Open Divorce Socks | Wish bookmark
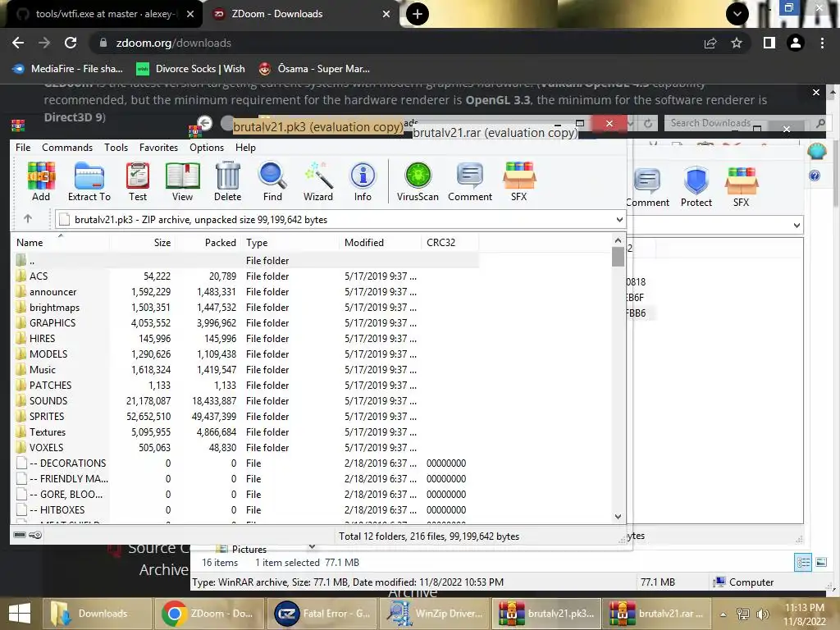 coord(190,69)
